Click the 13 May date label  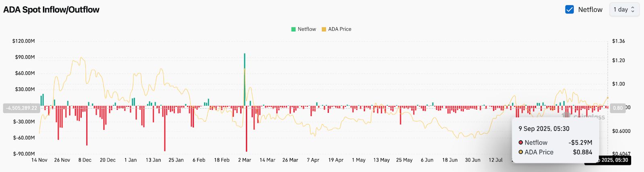[x=382, y=160]
